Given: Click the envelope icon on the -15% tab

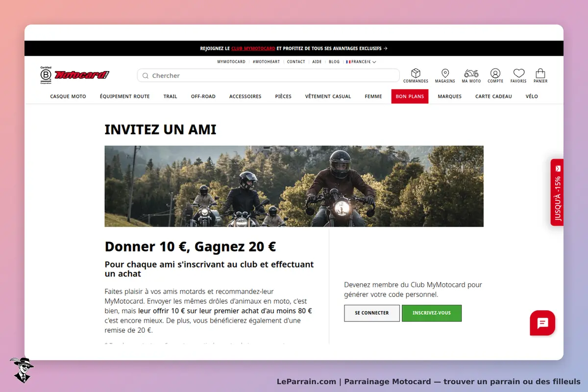Looking at the screenshot, I should click(558, 168).
